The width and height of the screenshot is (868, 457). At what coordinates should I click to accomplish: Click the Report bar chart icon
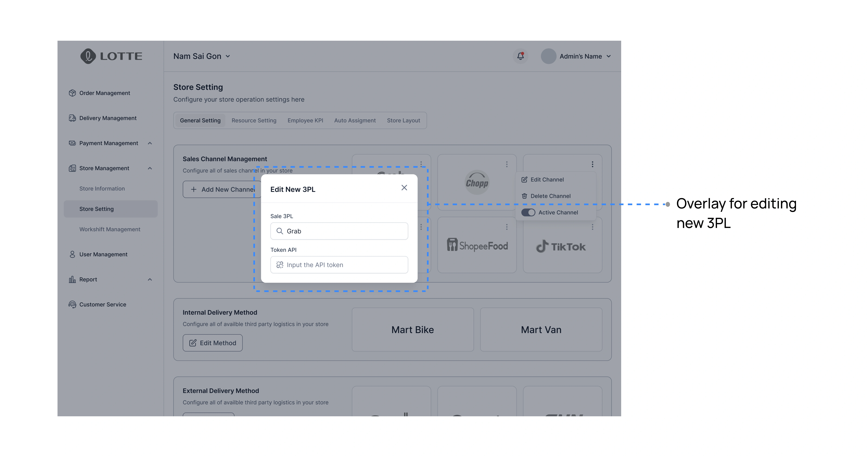click(x=72, y=279)
